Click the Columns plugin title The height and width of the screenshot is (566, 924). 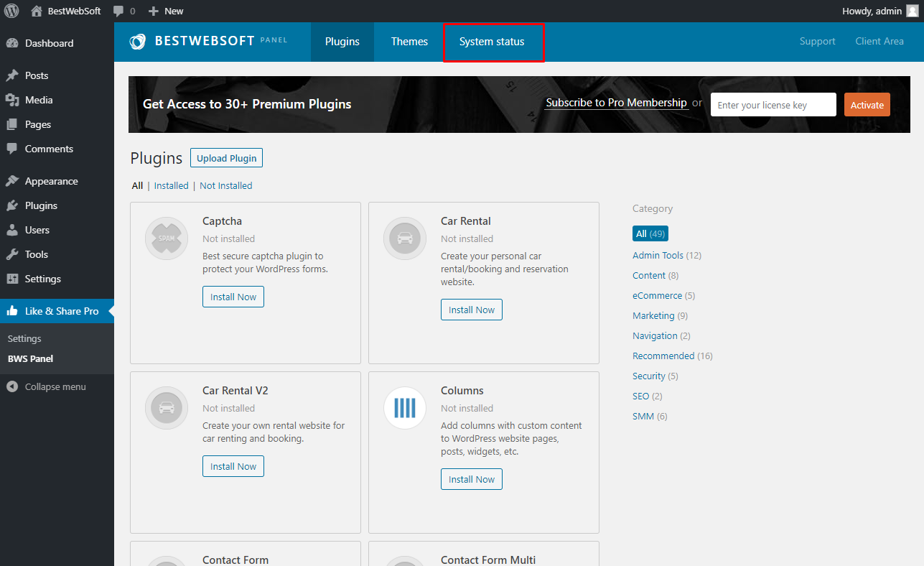(462, 391)
